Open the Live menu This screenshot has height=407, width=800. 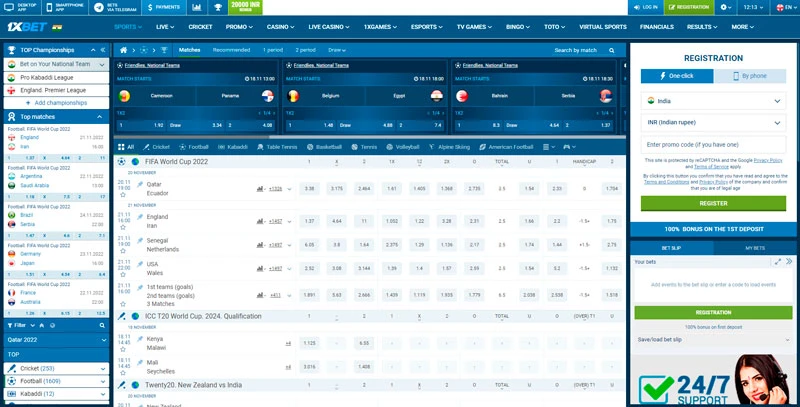coord(165,27)
